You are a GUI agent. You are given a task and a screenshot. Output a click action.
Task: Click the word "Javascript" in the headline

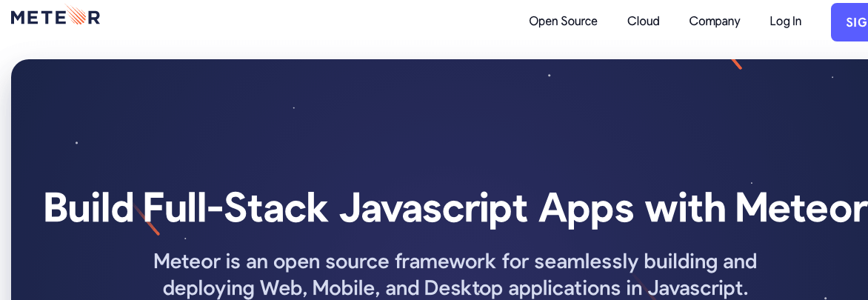coord(433,209)
